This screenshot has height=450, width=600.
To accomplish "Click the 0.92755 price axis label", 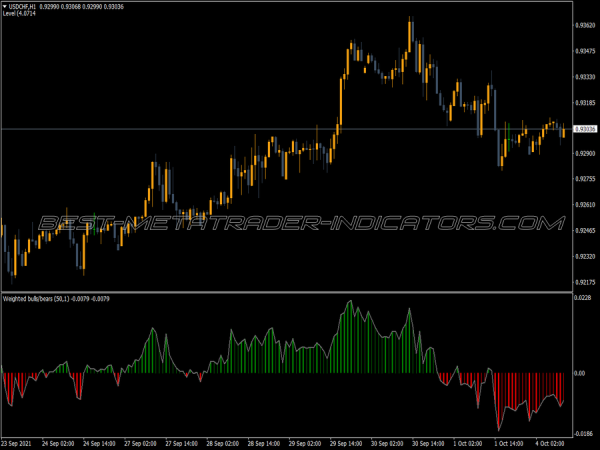I will point(585,179).
